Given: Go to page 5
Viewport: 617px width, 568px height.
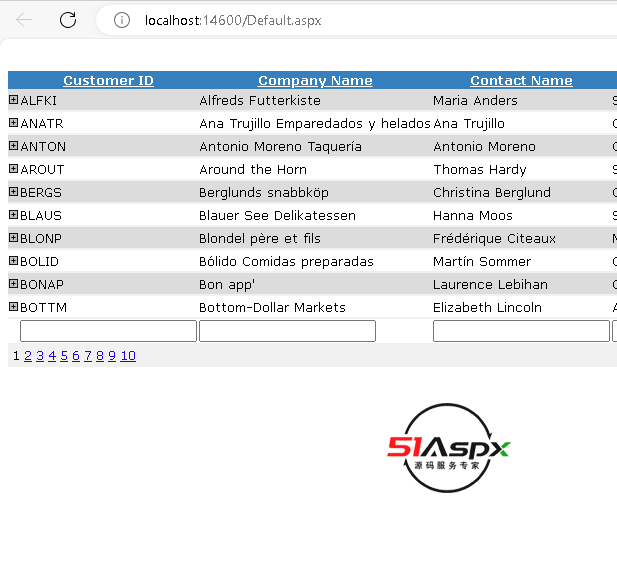Looking at the screenshot, I should click(64, 356).
